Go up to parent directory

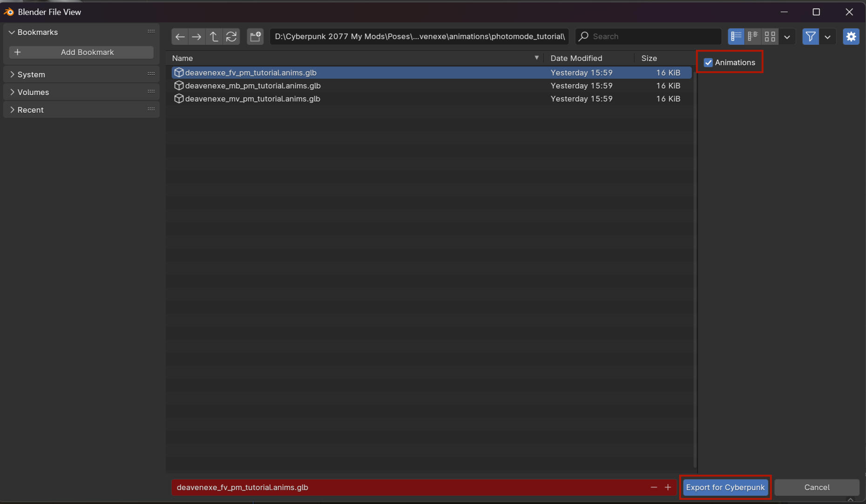214,36
